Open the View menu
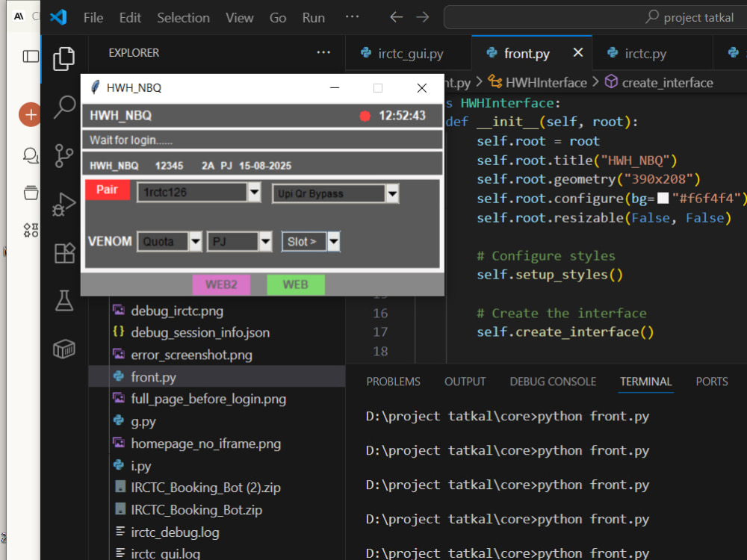The height and width of the screenshot is (560, 747). (240, 18)
